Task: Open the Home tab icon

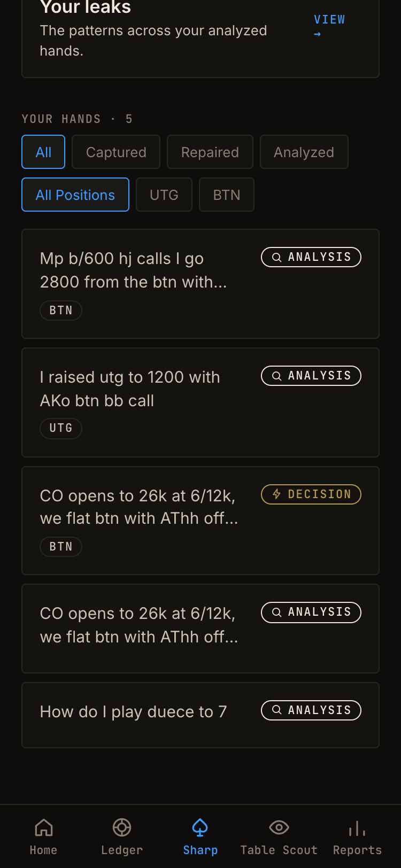Action: point(43,827)
